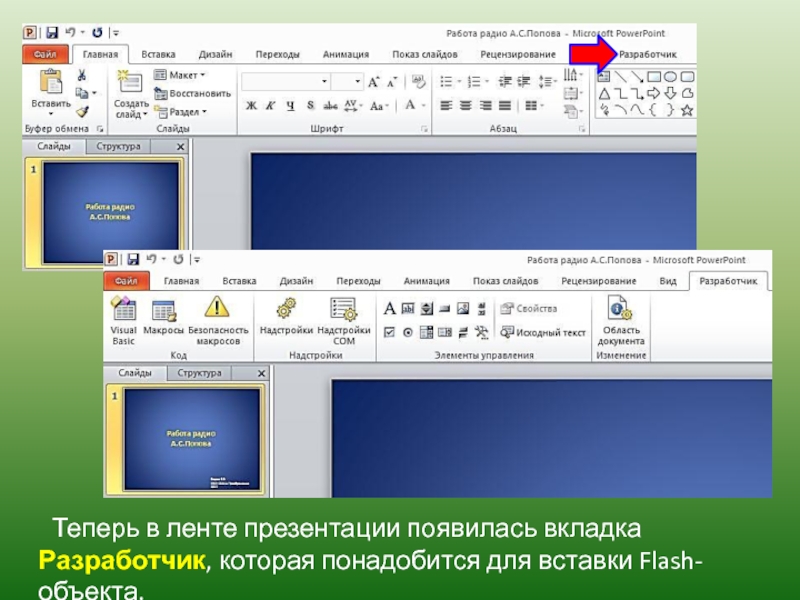800x600 pixels.
Task: Open the Макросы macros button
Action: tap(163, 317)
